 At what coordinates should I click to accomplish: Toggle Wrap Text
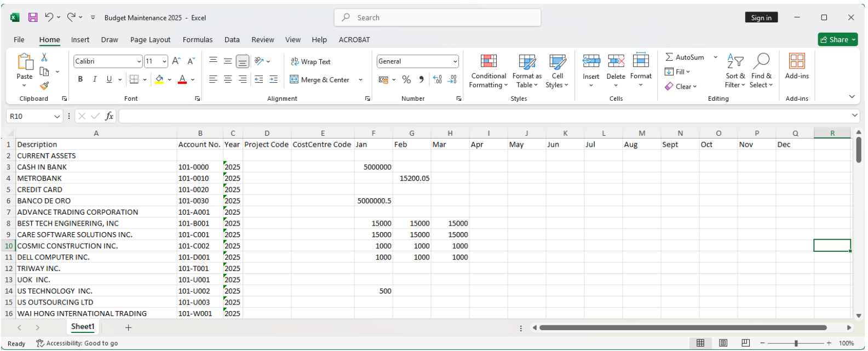coord(311,61)
